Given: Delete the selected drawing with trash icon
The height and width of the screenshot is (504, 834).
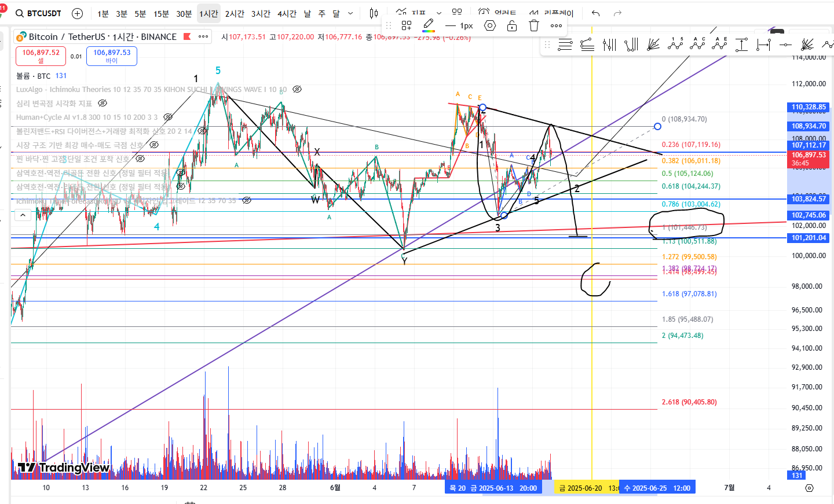Looking at the screenshot, I should (534, 25).
